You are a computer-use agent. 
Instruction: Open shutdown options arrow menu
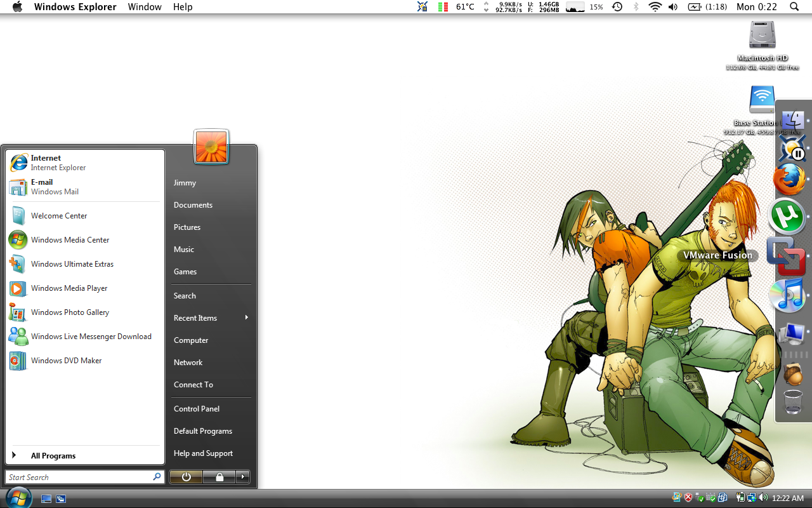click(x=243, y=477)
